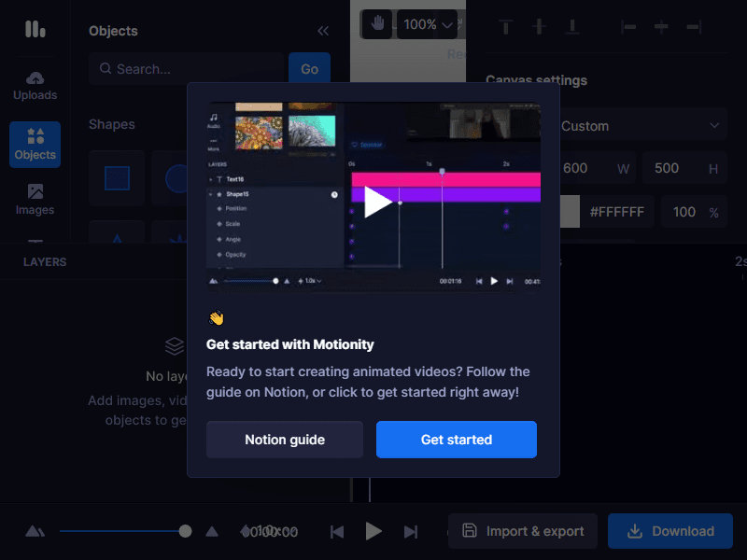
Task: Open the zoom level 100% dropdown
Action: click(x=427, y=23)
